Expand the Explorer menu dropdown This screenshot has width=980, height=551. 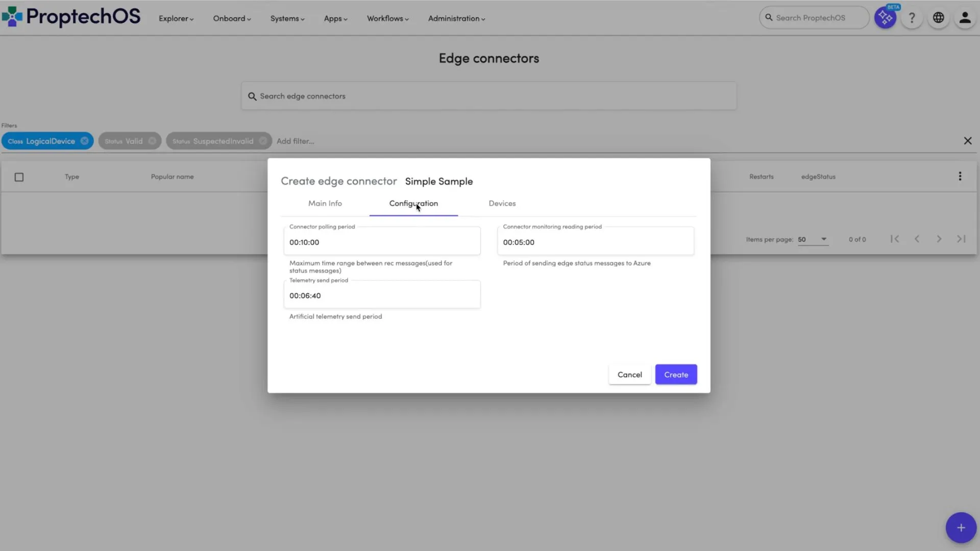pyautogui.click(x=176, y=18)
